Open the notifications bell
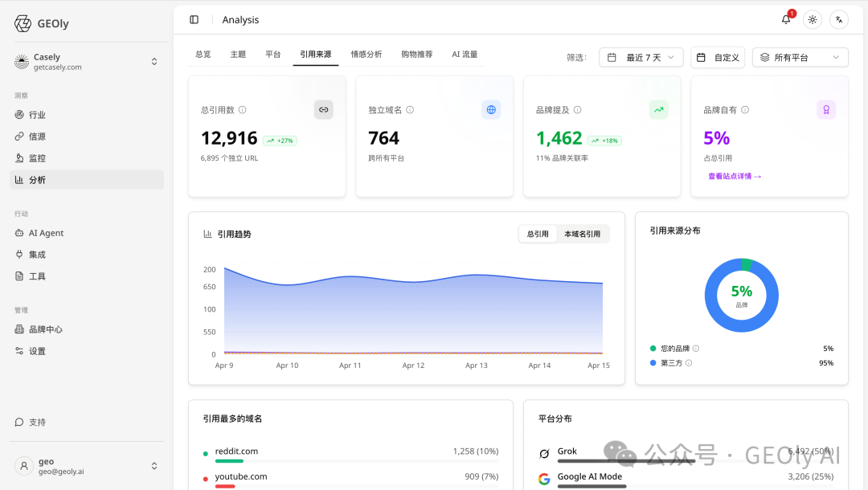868x490 pixels. (x=786, y=20)
